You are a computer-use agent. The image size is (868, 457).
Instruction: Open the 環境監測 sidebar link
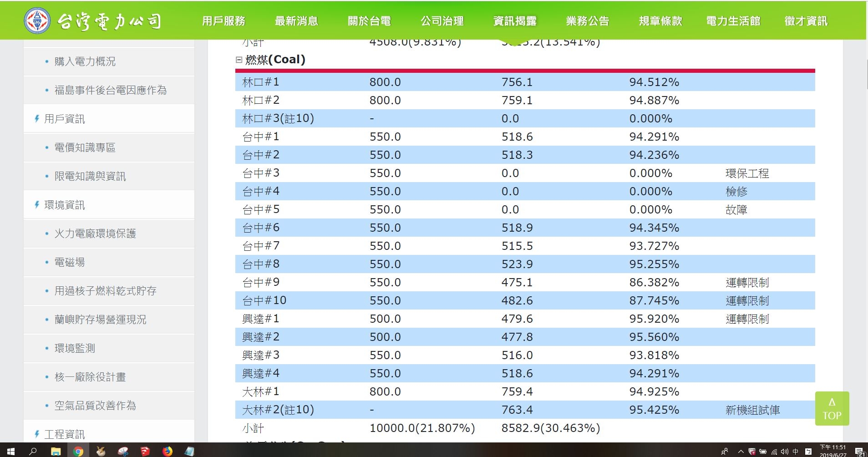coord(75,348)
